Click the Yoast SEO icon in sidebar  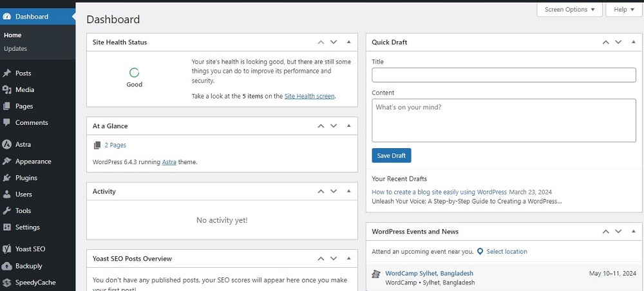pos(7,249)
